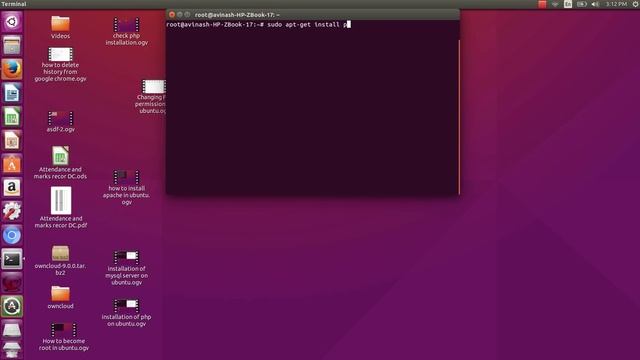The image size is (640, 360).
Task: Open the dark red launcher icon below Terminal
Action: point(12,282)
